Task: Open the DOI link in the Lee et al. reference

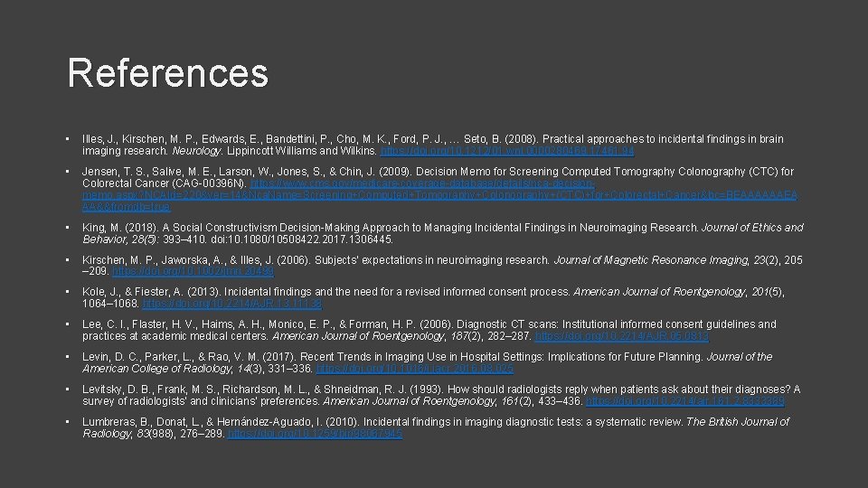Action: [x=622, y=336]
